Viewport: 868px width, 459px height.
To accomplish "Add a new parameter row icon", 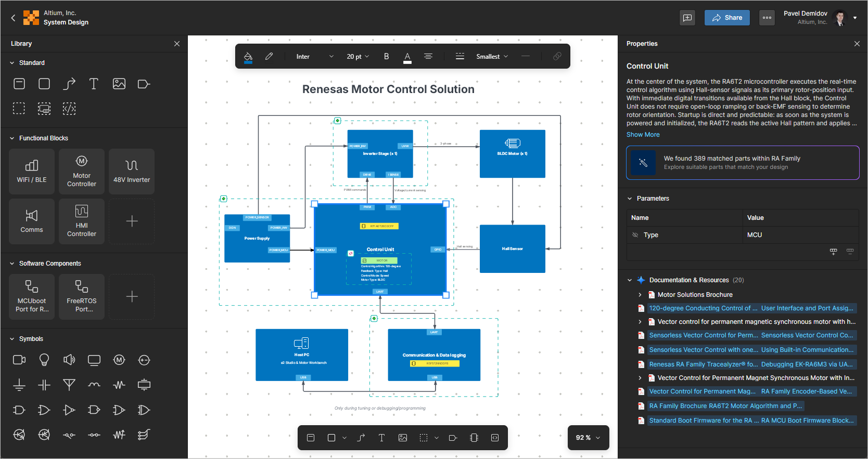I will pyautogui.click(x=834, y=252).
